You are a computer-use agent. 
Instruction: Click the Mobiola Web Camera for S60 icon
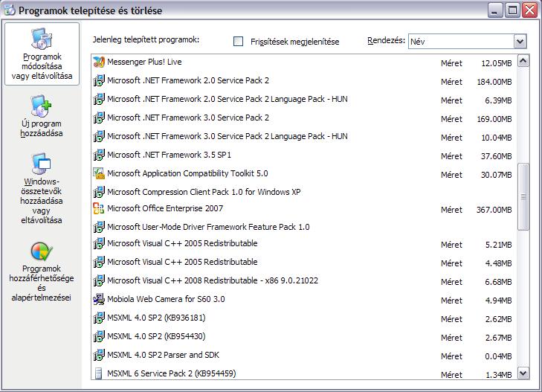click(x=99, y=299)
